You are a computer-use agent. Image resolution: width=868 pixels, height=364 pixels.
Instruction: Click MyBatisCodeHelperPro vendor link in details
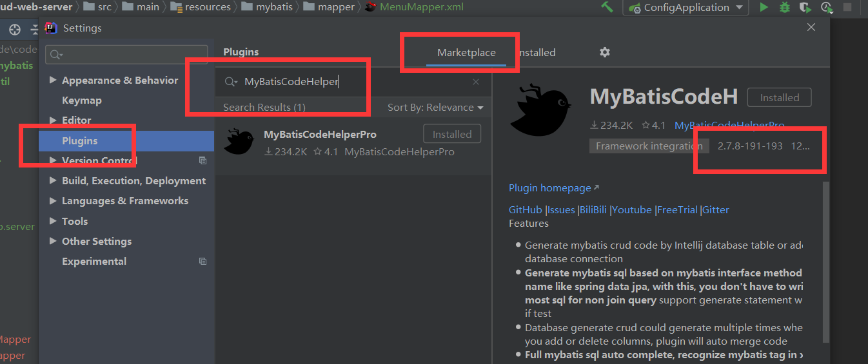tap(729, 126)
